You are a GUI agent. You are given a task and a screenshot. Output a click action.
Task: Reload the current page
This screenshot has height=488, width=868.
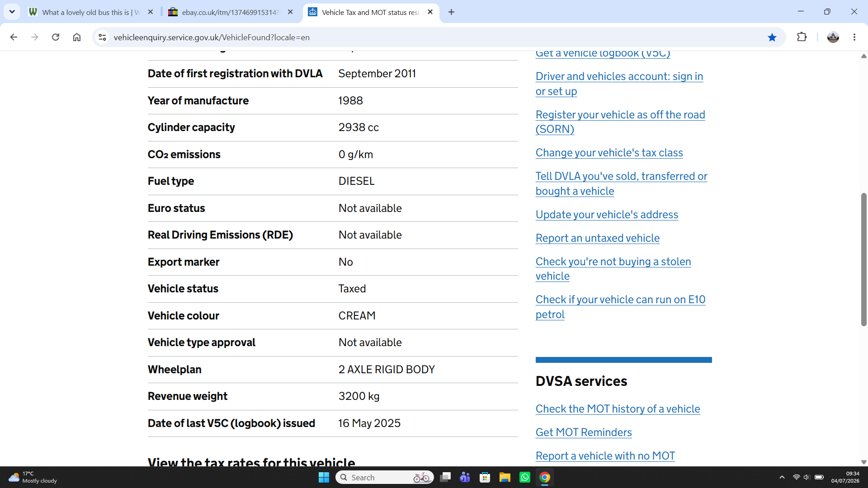click(56, 37)
